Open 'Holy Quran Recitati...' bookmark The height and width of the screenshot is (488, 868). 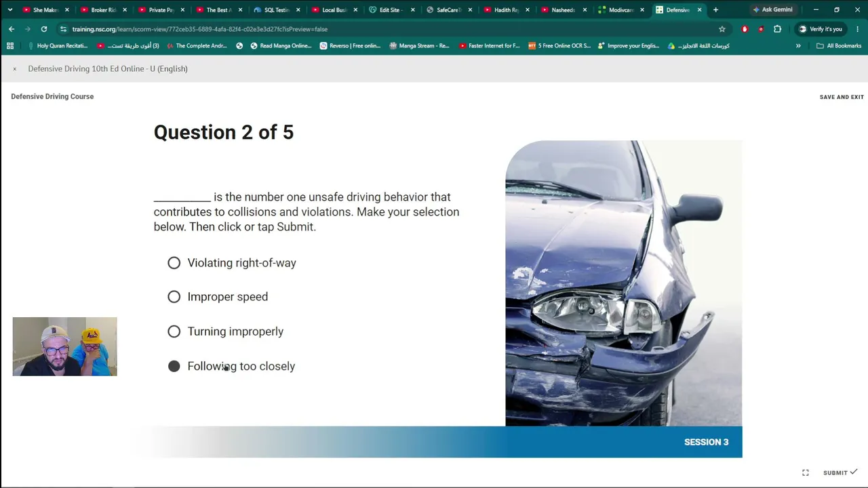pos(56,46)
